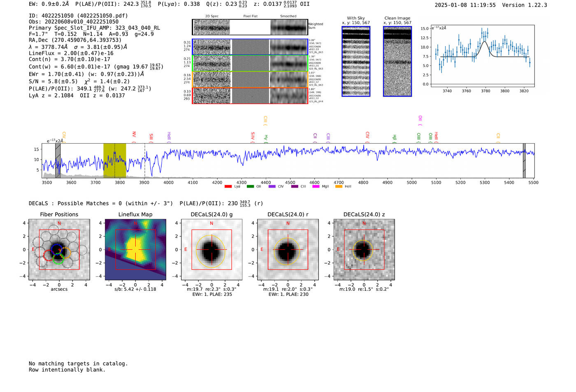Click Version 1.22.3 label
576x392 pixels.
pyautogui.click(x=525, y=5)
